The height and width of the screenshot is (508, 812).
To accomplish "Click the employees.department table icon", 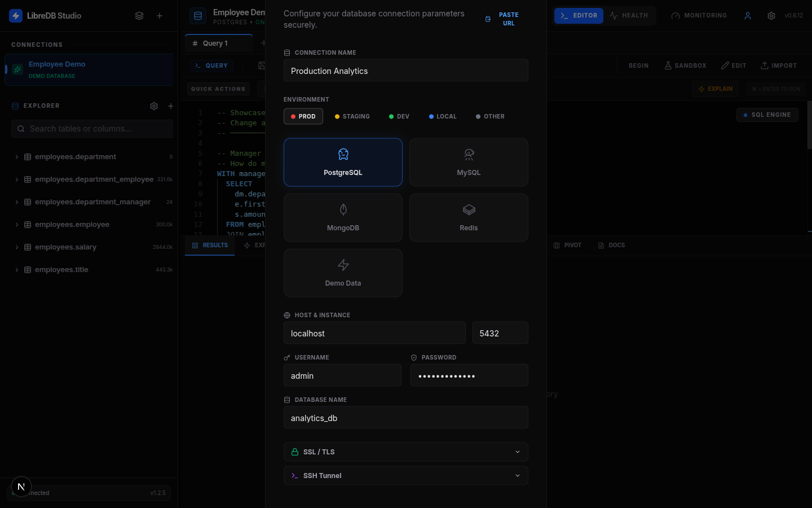I will pos(28,157).
